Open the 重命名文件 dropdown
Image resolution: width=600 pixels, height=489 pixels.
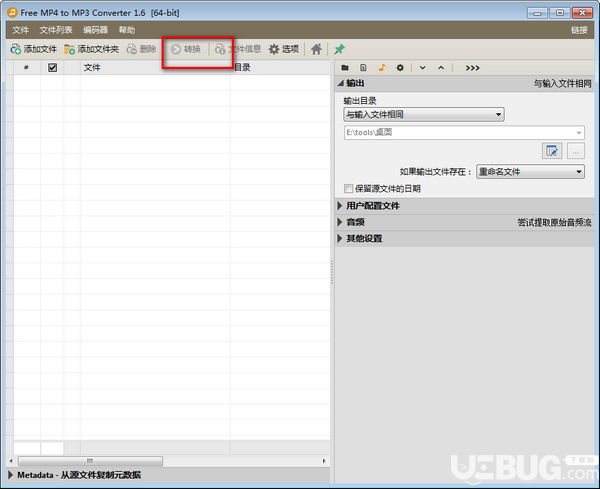coord(530,172)
